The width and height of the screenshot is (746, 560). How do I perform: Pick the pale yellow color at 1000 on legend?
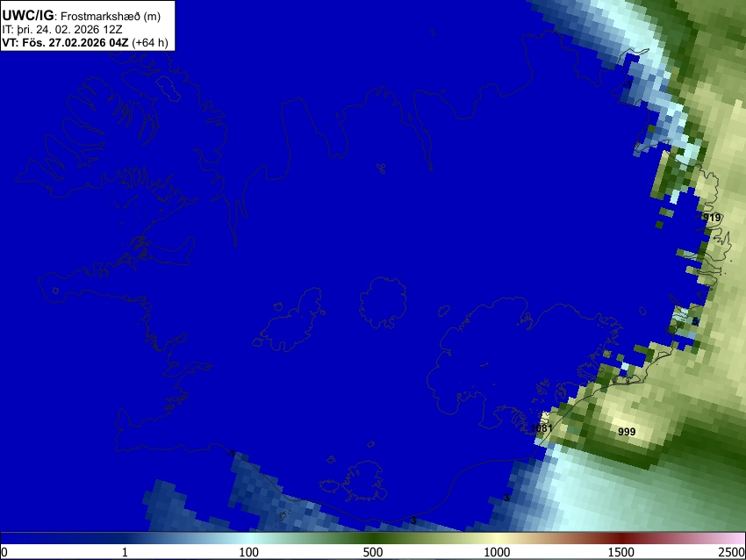[497, 539]
